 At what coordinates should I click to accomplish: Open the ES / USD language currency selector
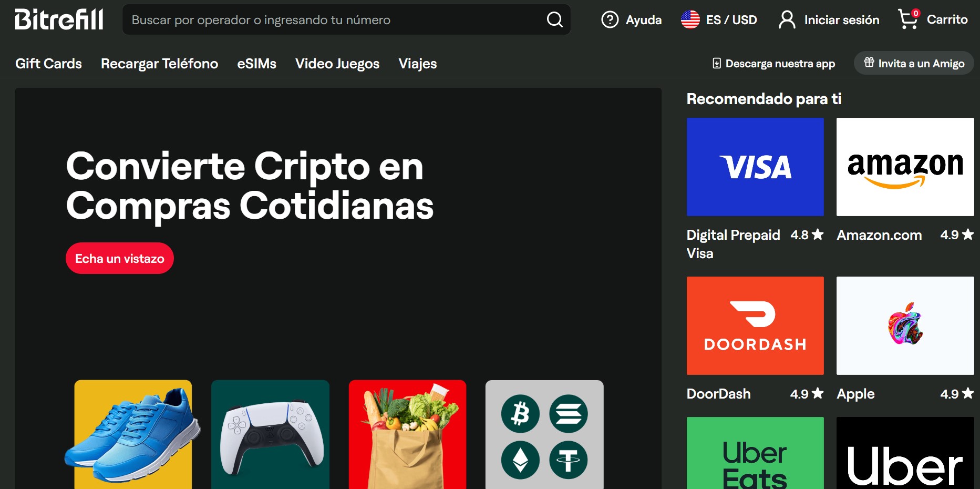click(719, 20)
